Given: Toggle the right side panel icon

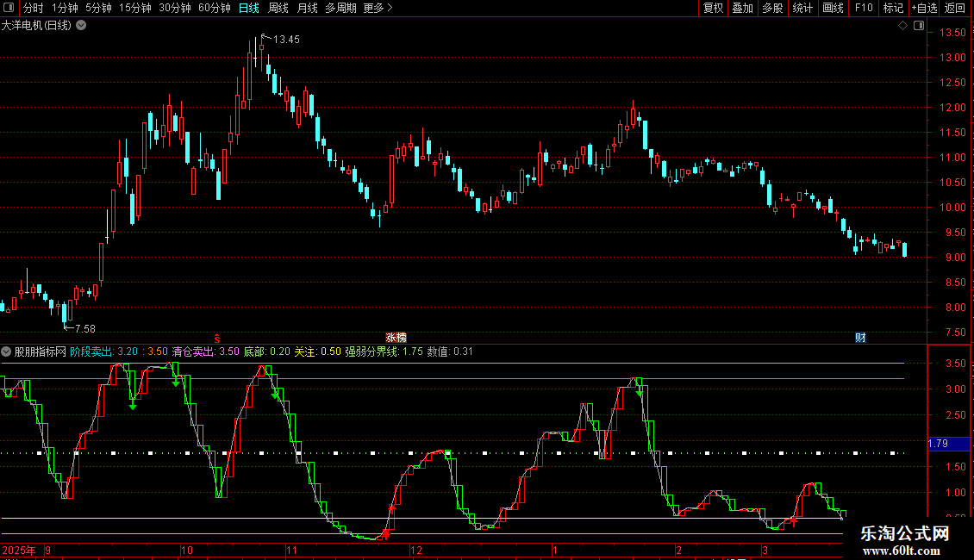Looking at the screenshot, I should click(918, 27).
